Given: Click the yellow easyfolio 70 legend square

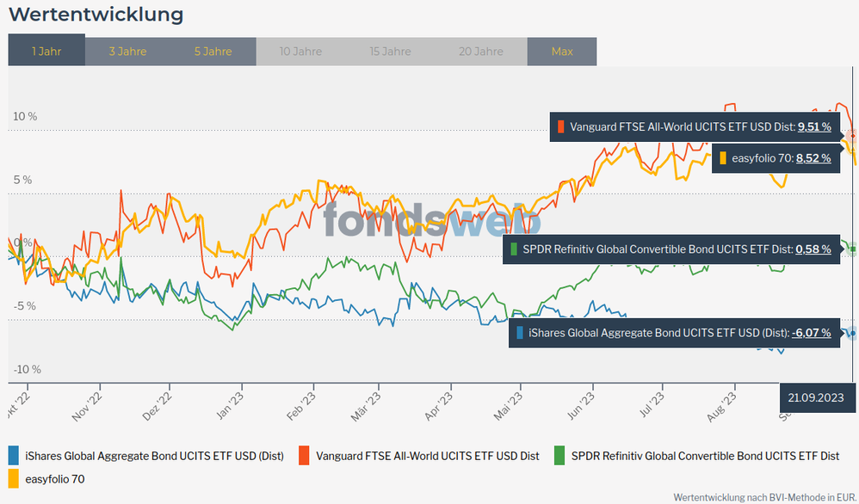Looking at the screenshot, I should 14,478.
